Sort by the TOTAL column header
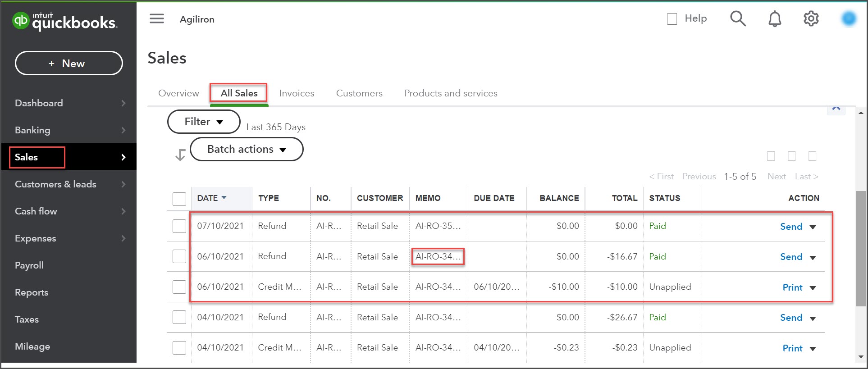Screen dimensions: 868x369 coord(624,198)
